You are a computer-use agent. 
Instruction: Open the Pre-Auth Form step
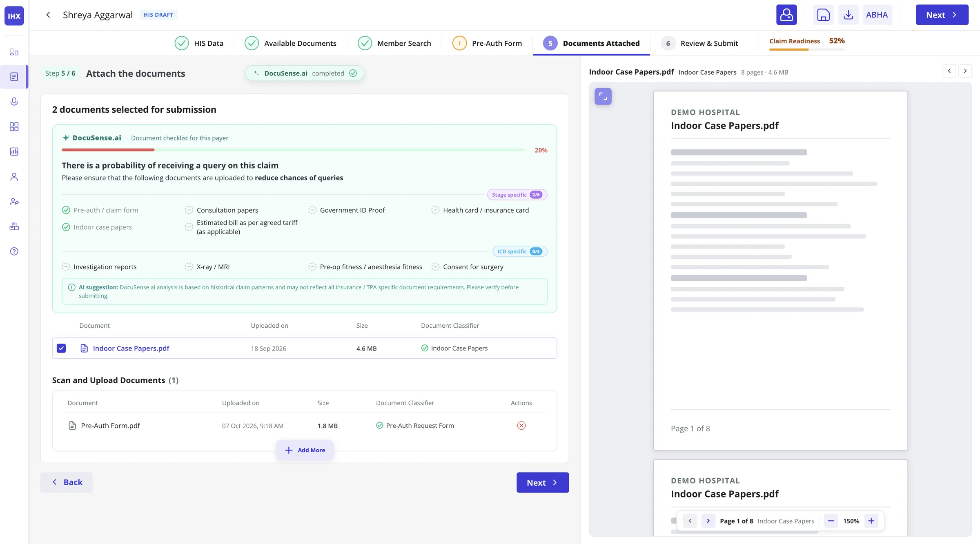point(487,43)
